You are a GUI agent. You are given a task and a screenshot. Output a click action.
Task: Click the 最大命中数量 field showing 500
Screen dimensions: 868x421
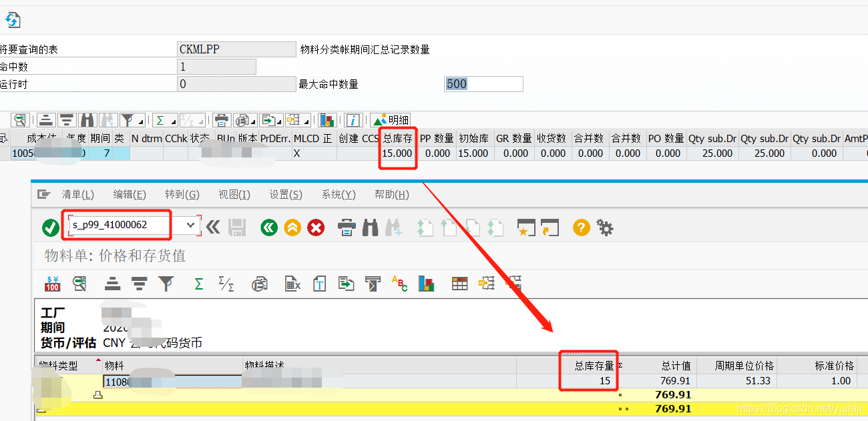[483, 84]
